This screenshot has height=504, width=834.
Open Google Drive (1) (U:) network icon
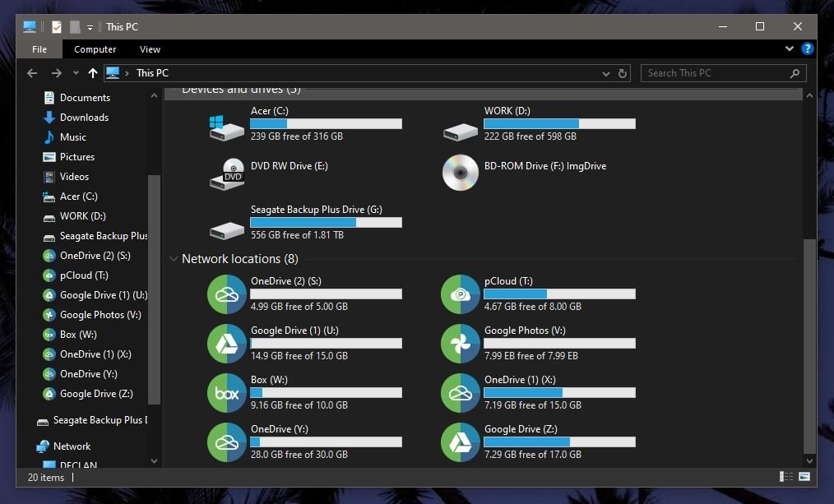[x=226, y=344]
